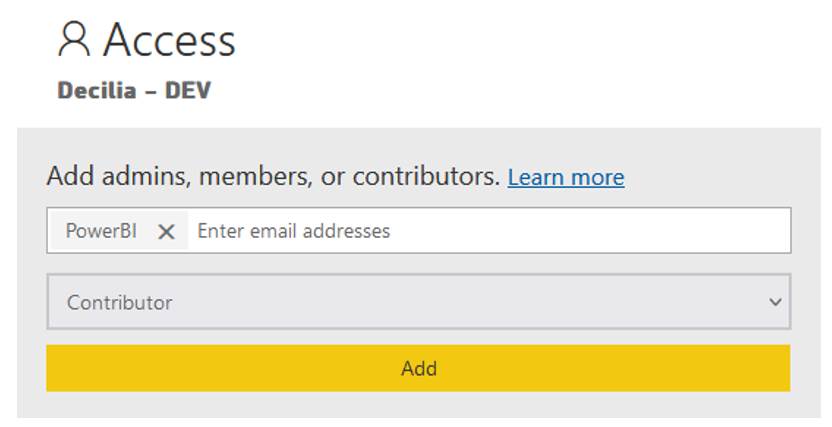The width and height of the screenshot is (832, 427).
Task: Click the gray panel background below the Add button
Action: [x=419, y=405]
